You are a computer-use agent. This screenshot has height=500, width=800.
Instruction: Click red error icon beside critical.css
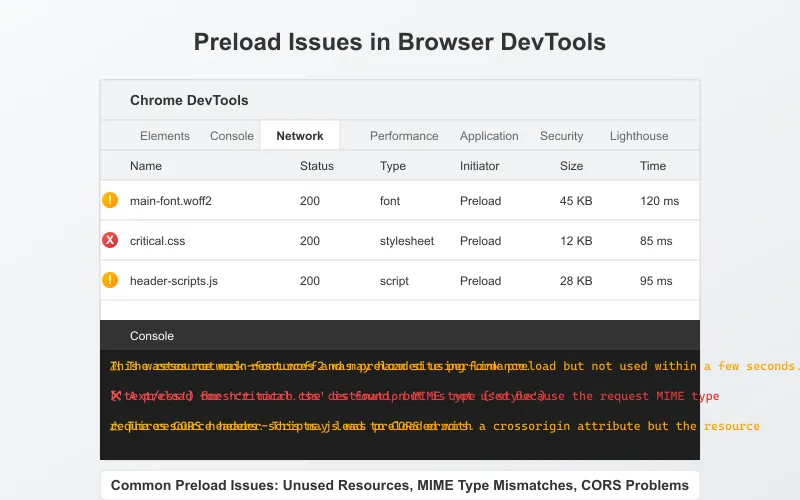tap(110, 240)
